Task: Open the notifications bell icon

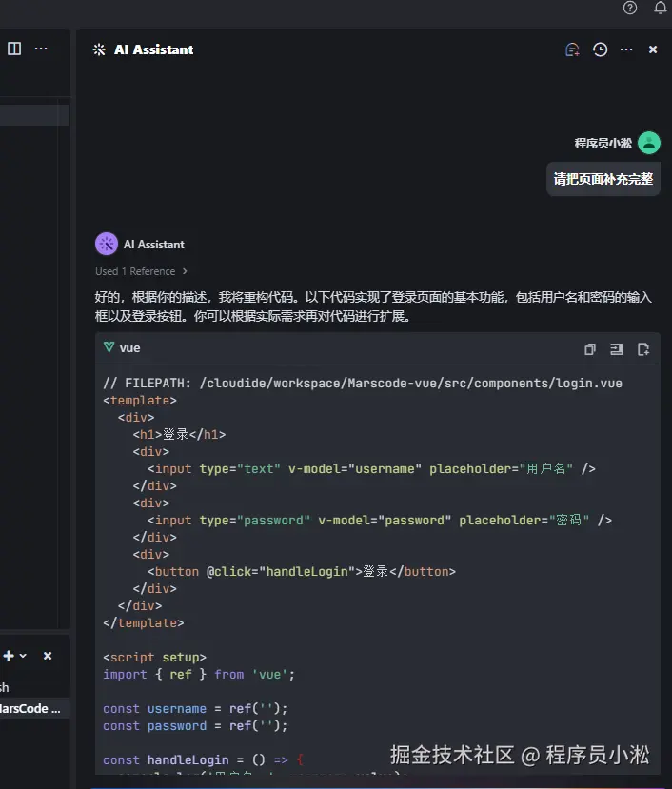Action: [x=661, y=8]
